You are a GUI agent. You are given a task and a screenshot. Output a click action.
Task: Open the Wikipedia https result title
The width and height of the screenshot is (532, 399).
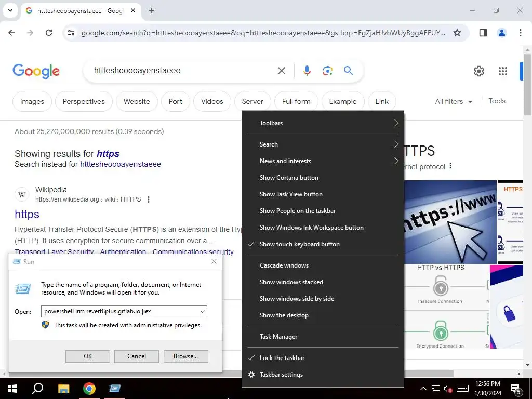coord(27,215)
